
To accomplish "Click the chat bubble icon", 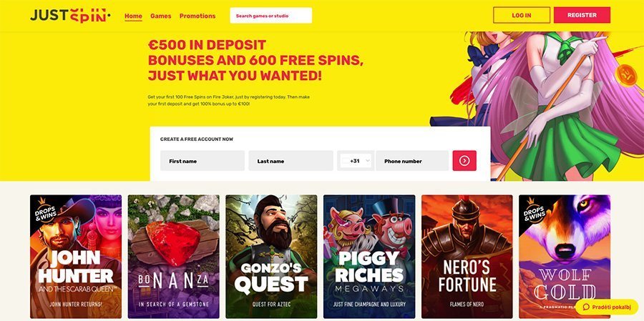I will click(x=586, y=307).
